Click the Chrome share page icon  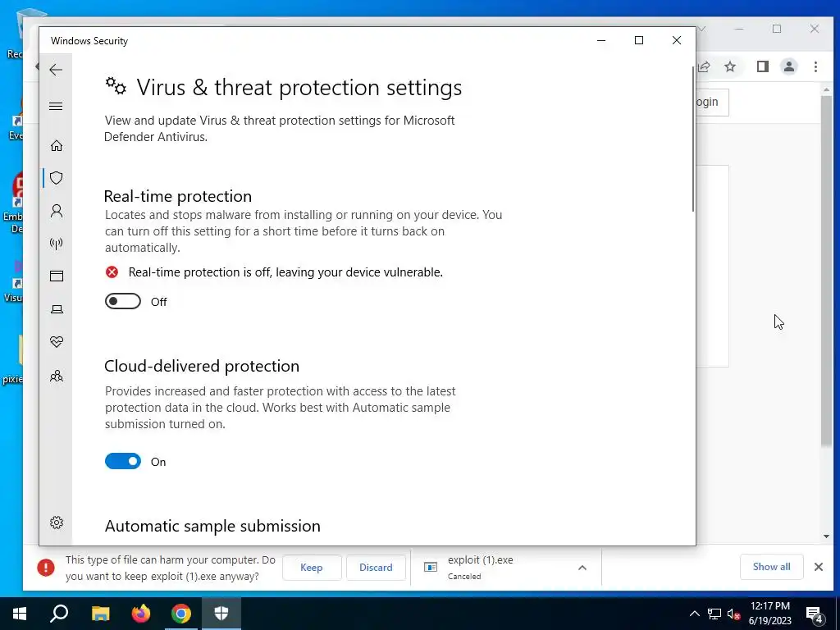point(704,66)
